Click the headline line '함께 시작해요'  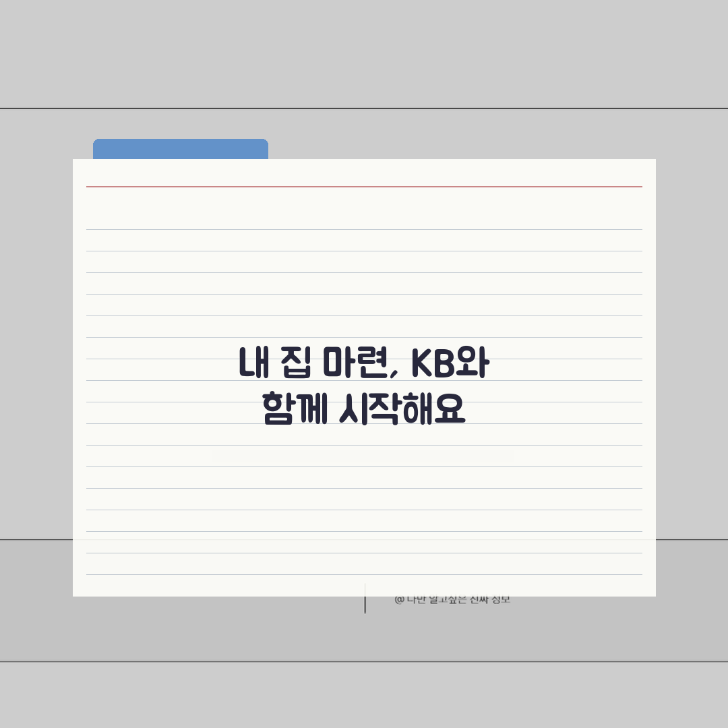click(364, 408)
